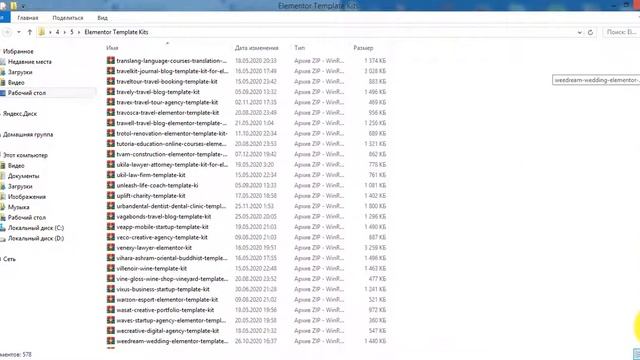This screenshot has height=360, width=640.
Task: Select Этот компьютер in navigation pane
Action: (x=25, y=155)
